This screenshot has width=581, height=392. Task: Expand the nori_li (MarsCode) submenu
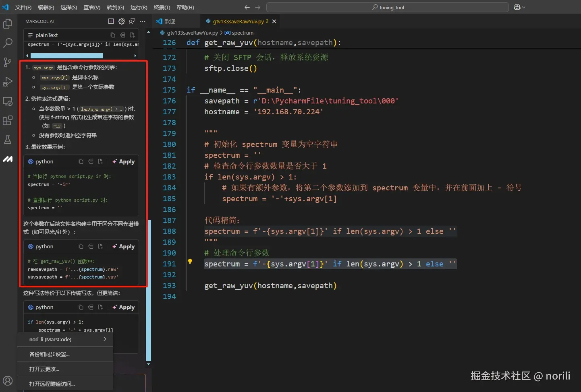[x=65, y=339]
